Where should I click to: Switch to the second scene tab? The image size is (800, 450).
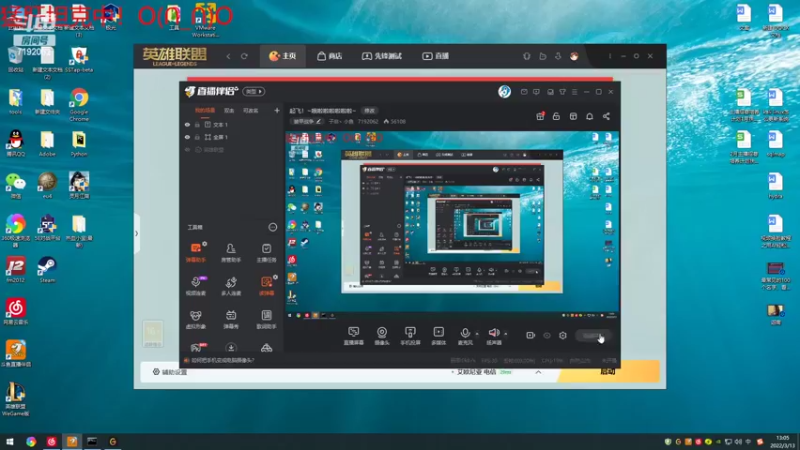[229, 110]
